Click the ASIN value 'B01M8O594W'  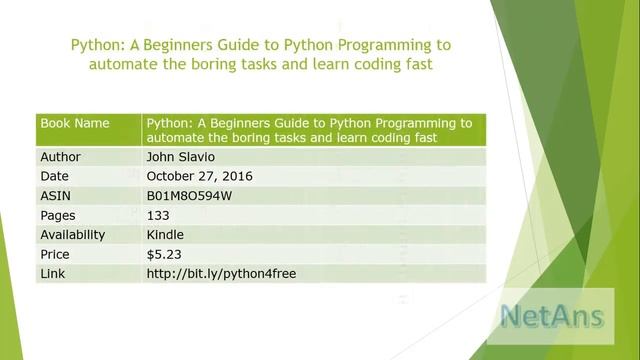189,196
